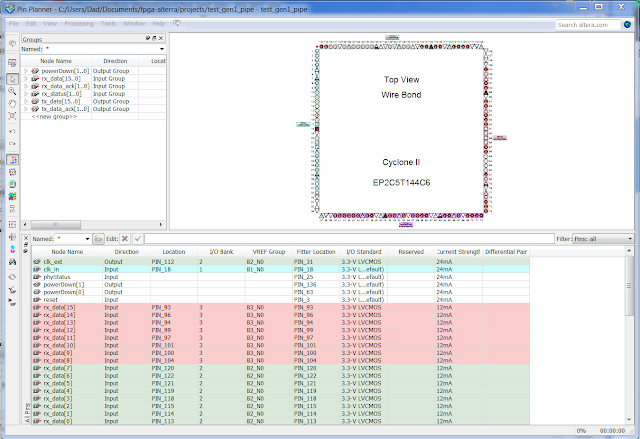This screenshot has height=439, width=640.
Task: Click the binoculars find icon
Action: [12, 262]
